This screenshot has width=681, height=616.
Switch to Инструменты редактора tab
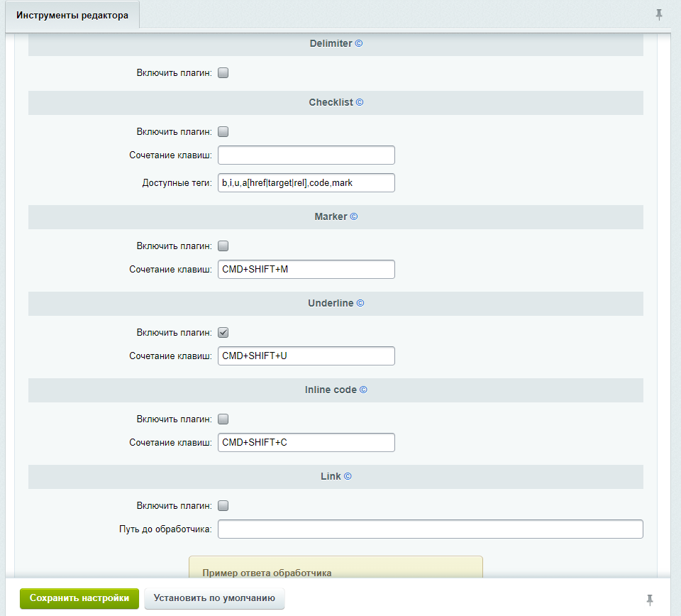(72, 15)
